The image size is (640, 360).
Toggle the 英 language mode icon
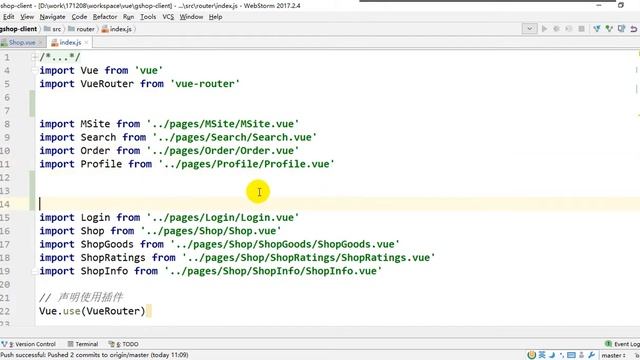[x=542, y=355]
